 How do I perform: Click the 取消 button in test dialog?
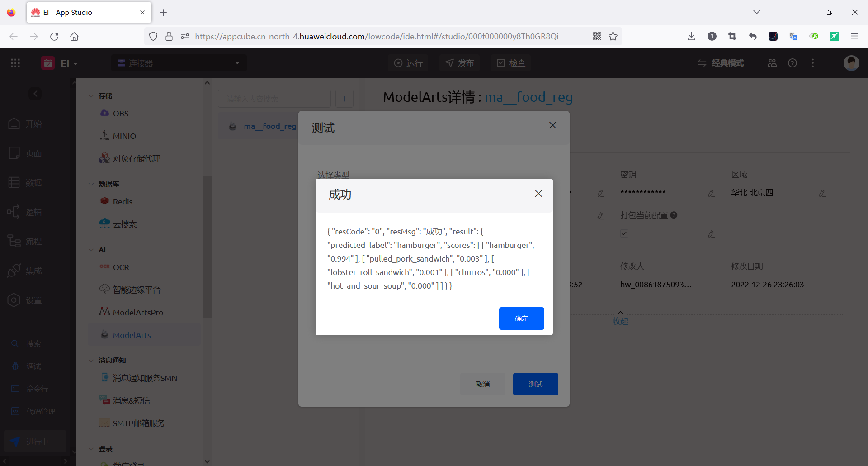pos(483,384)
